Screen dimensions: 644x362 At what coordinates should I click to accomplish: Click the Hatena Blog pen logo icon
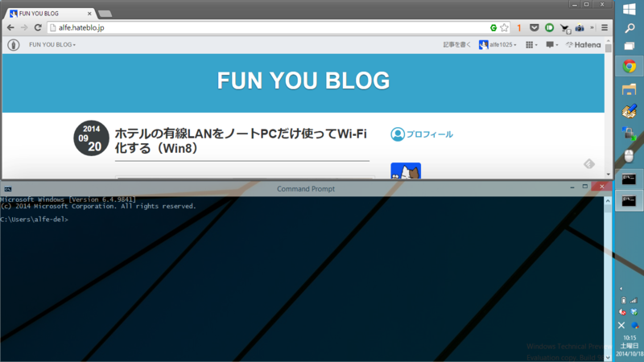(x=14, y=45)
